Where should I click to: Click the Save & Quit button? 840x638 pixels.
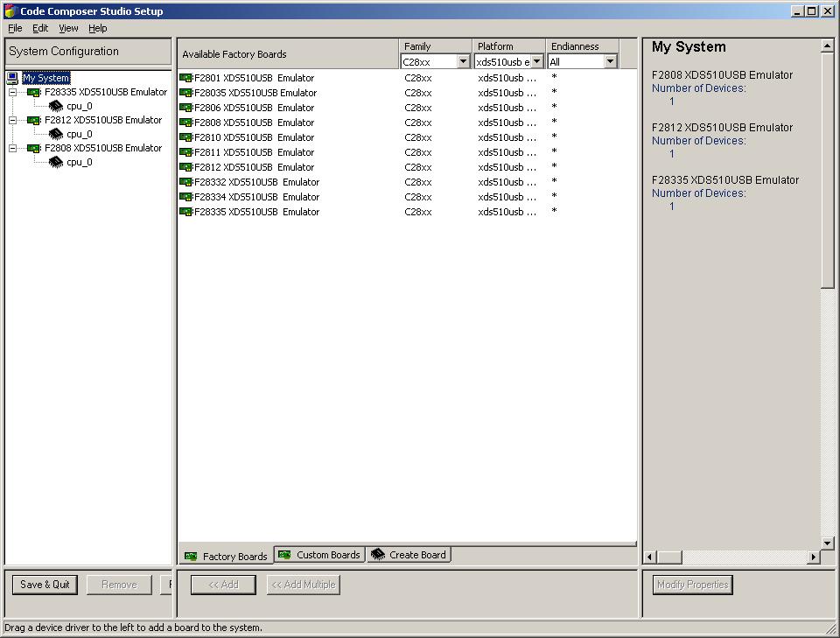[45, 585]
